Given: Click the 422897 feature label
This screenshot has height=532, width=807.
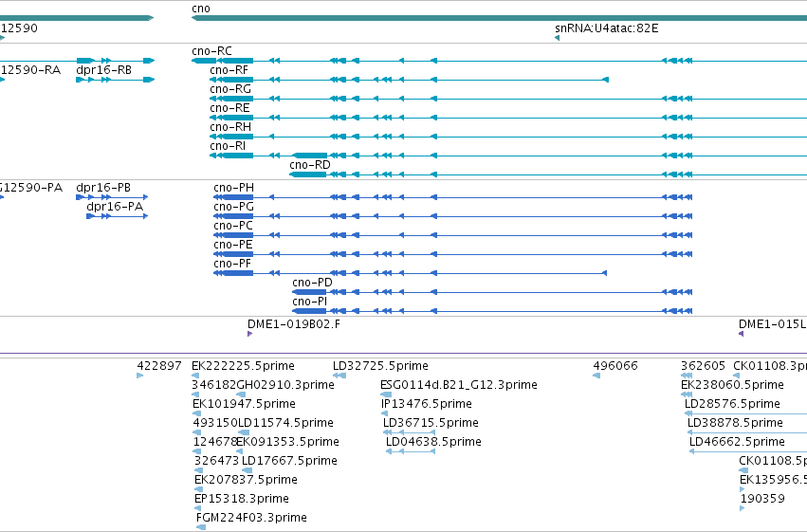Looking at the screenshot, I should (x=159, y=366).
